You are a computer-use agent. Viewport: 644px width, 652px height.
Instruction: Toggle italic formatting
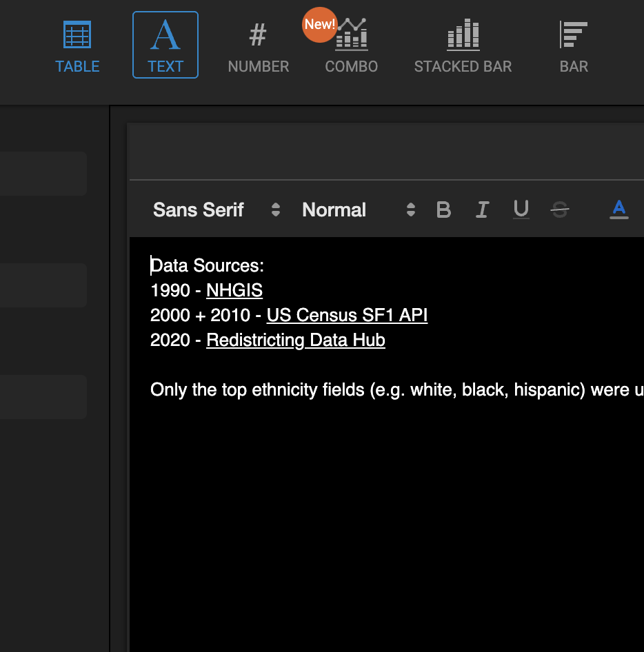coord(482,210)
